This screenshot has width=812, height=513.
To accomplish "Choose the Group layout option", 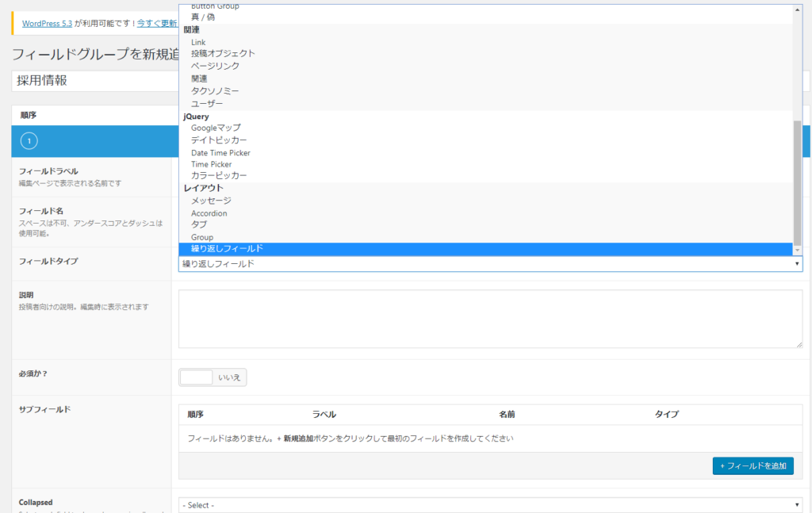I will pyautogui.click(x=202, y=237).
